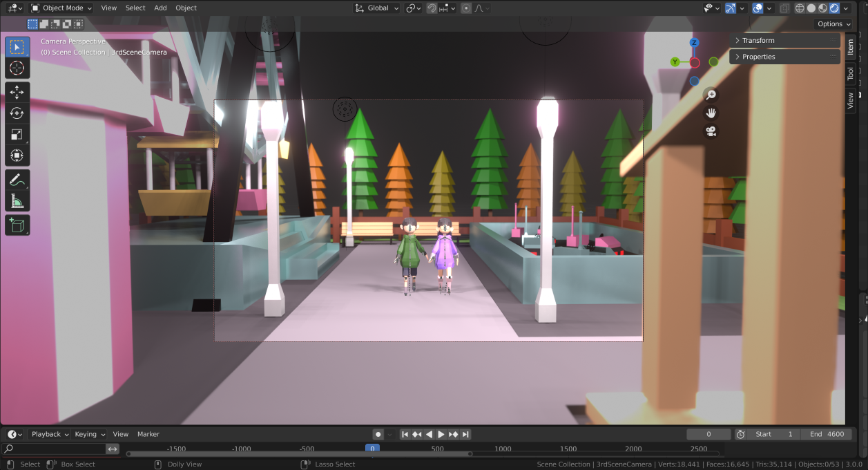Screen dimensions: 868x470
Task: Open the overlays options dropdown arrow
Action: coord(770,8)
